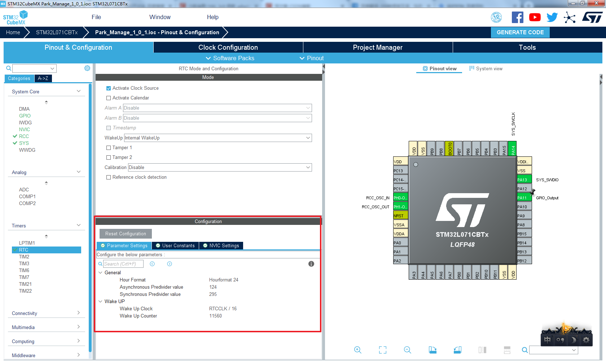Click the sidebar settings gear above Categories
Screen dimensions: 606x364
coord(87,68)
